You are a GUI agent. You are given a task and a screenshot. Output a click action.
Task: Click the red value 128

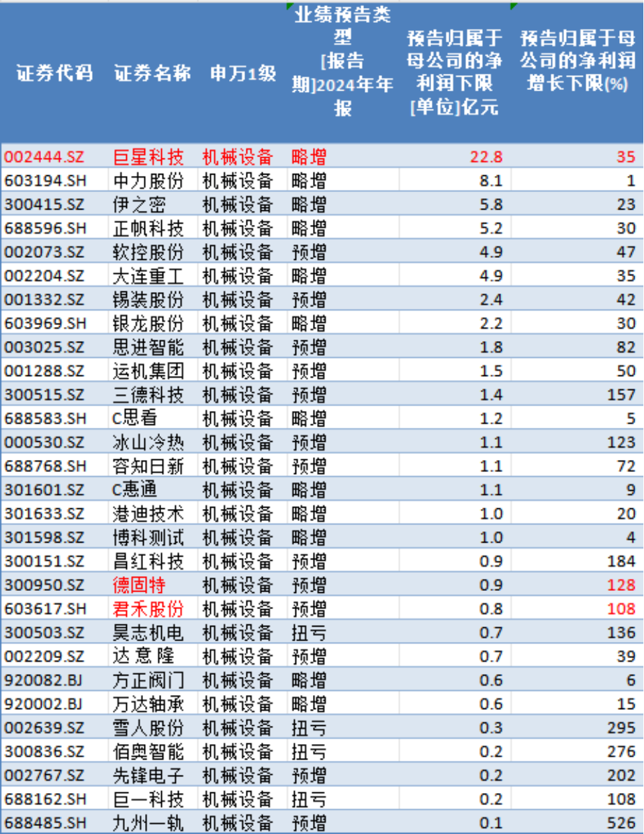coord(621,585)
